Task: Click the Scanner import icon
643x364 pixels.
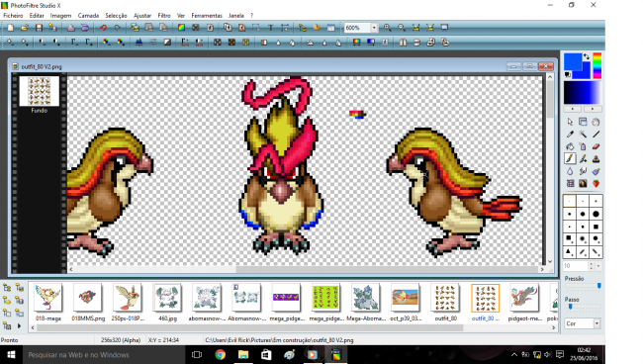Action: [x=85, y=28]
